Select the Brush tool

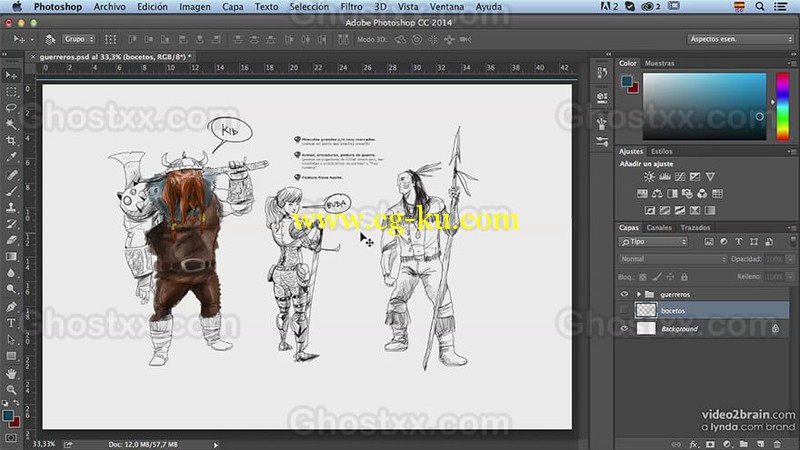[11, 191]
